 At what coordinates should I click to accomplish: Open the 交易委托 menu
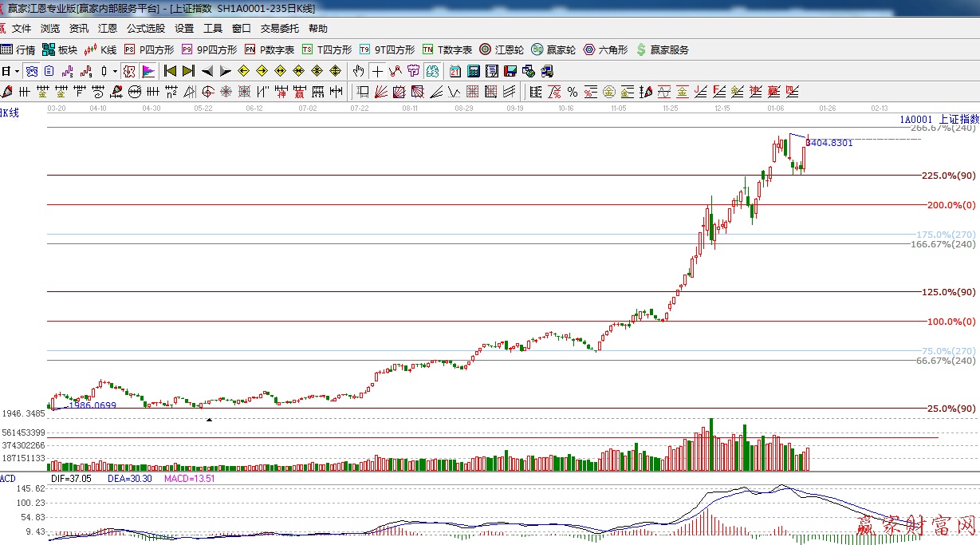[x=280, y=29]
